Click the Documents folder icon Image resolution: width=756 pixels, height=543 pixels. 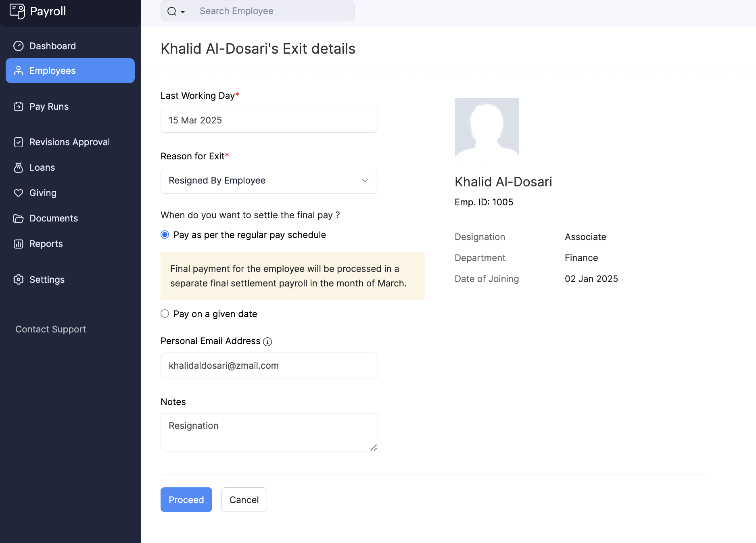[19, 218]
